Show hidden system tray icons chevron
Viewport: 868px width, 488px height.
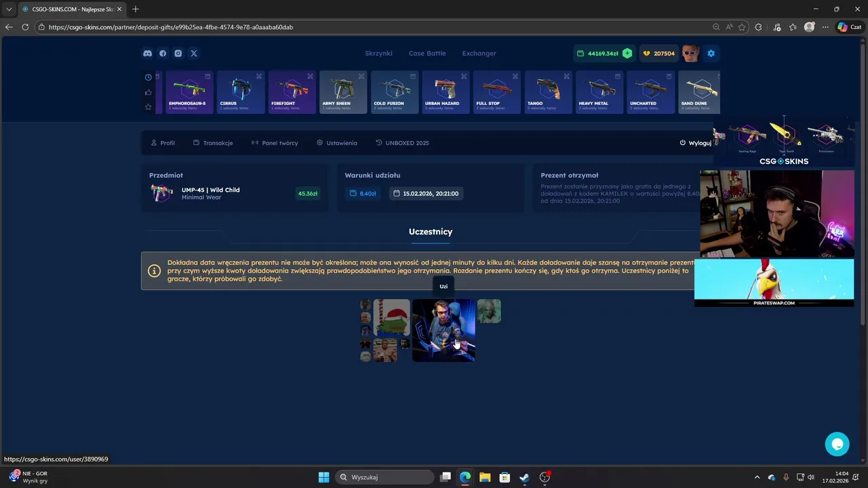point(757,477)
